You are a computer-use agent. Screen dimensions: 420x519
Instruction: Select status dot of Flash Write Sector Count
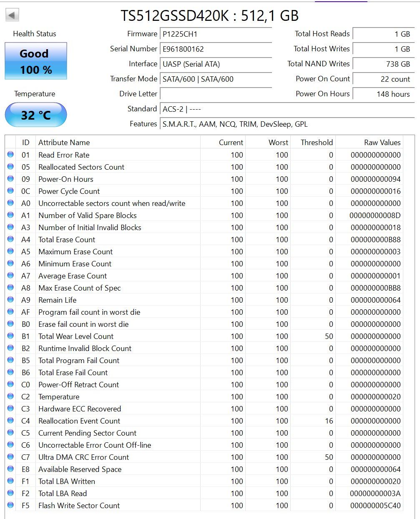point(10,505)
